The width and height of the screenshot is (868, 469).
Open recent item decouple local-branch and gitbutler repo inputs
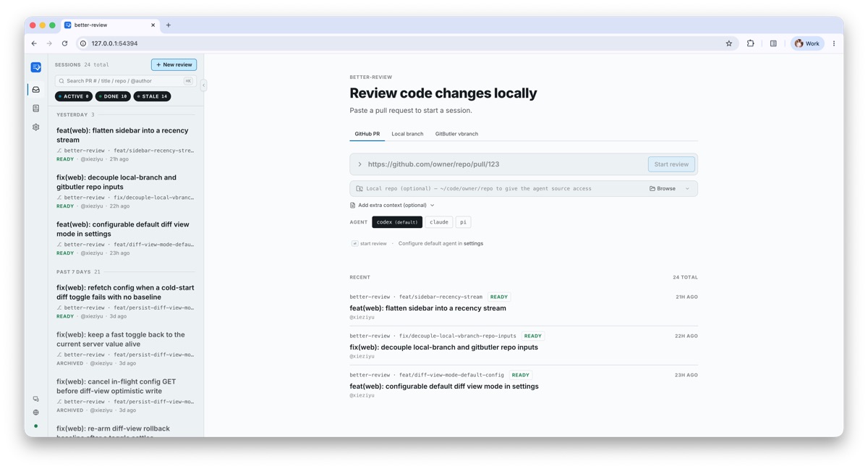[524, 346]
